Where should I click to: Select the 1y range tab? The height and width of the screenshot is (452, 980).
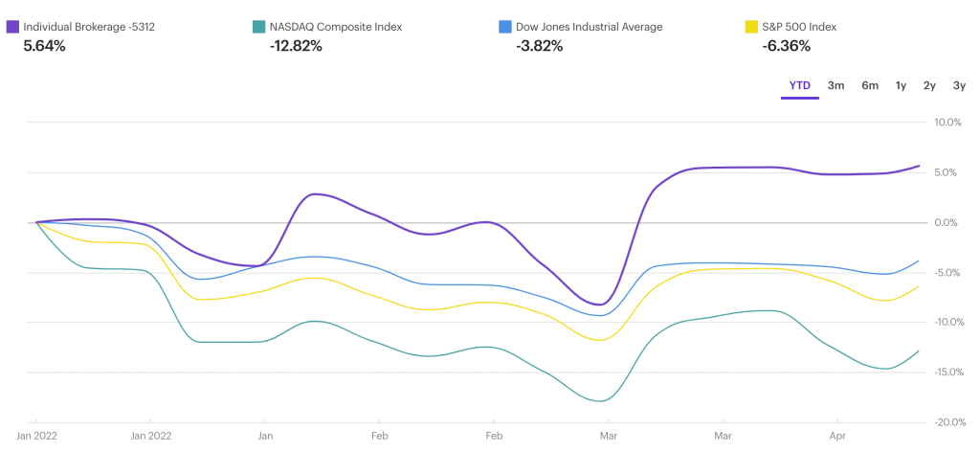coord(901,86)
